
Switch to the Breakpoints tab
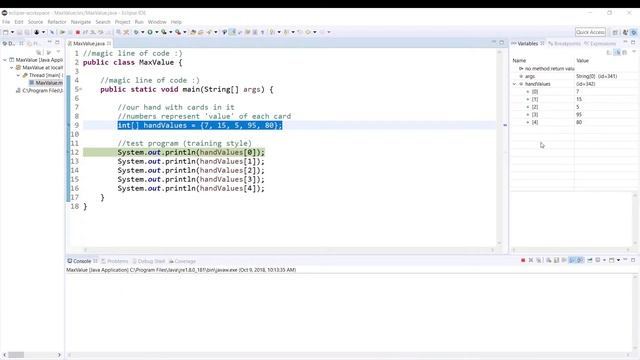coord(564,44)
